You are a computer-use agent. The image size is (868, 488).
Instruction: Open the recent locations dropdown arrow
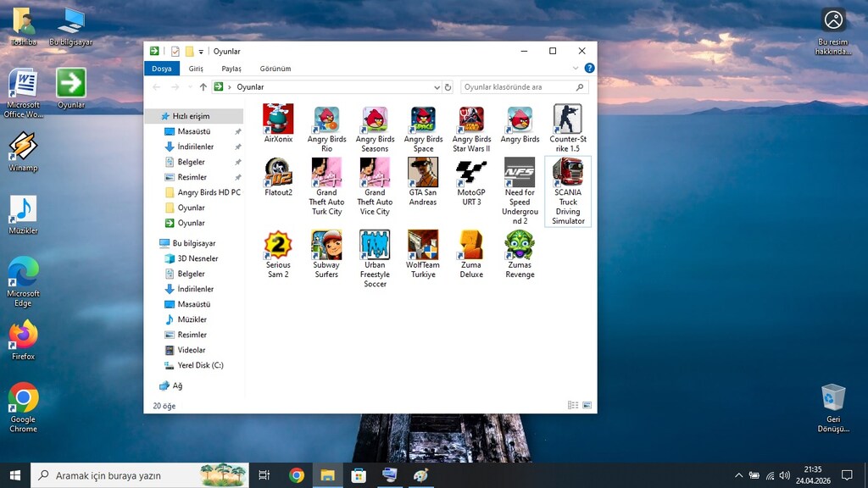tap(190, 87)
